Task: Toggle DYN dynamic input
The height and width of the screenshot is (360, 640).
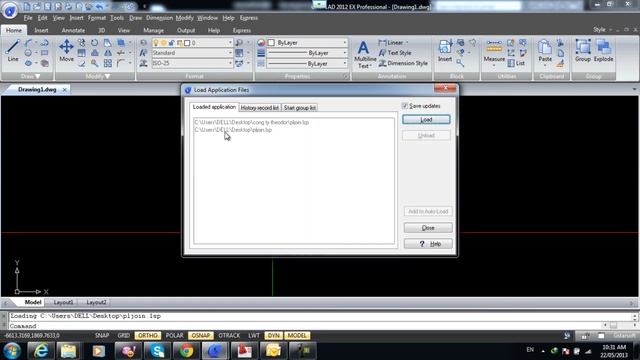Action: pos(273,336)
